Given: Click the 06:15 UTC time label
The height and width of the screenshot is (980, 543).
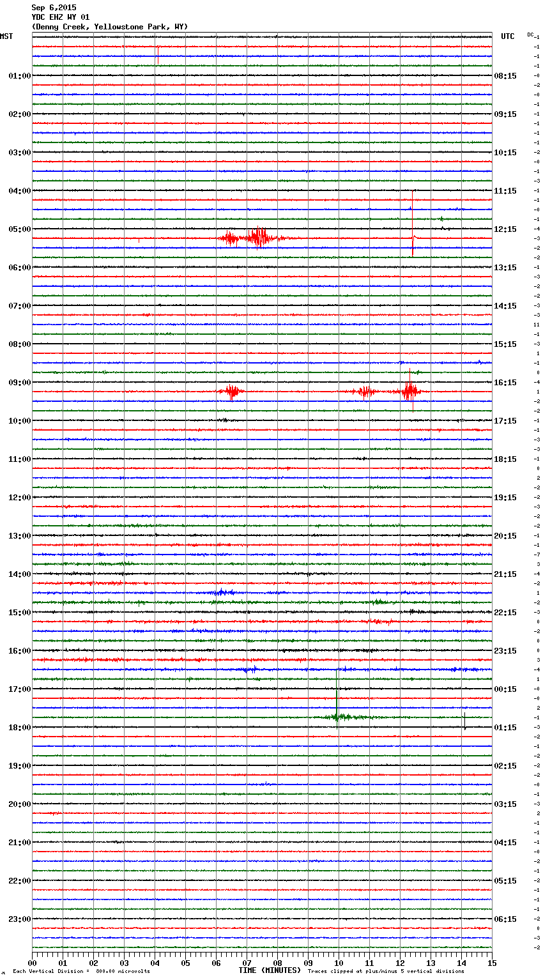Looking at the screenshot, I should (x=505, y=919).
